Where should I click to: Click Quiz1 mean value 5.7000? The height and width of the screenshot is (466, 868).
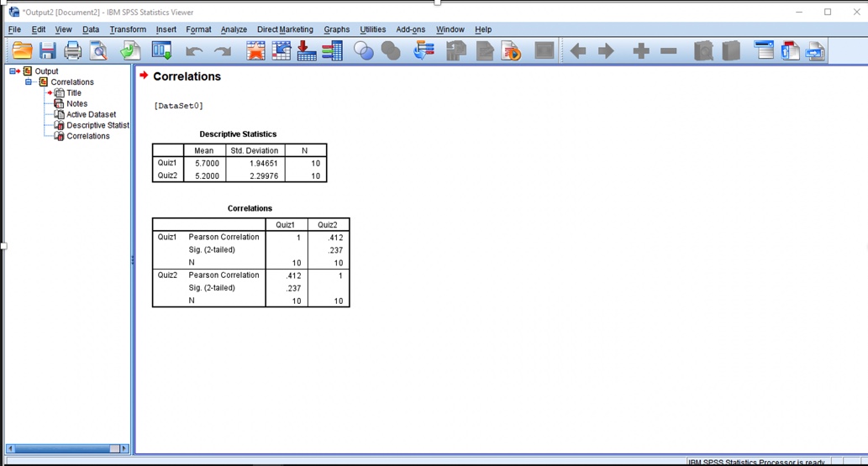click(207, 163)
